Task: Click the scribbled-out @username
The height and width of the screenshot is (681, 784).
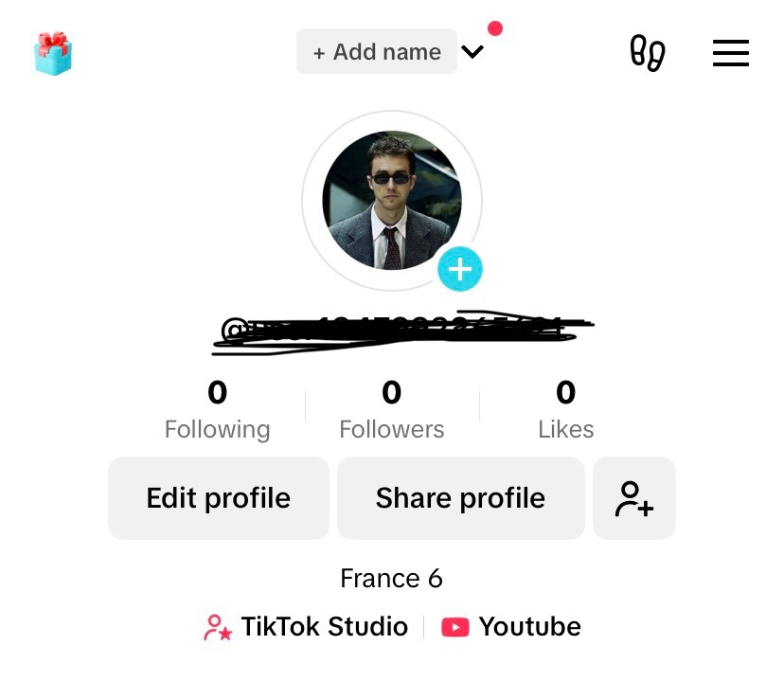Action: coord(402,332)
